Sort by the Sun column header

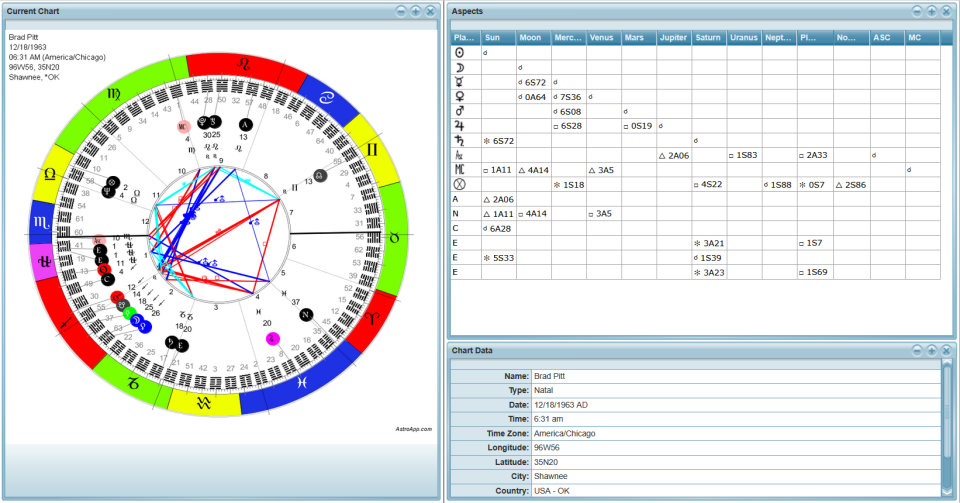click(x=498, y=37)
